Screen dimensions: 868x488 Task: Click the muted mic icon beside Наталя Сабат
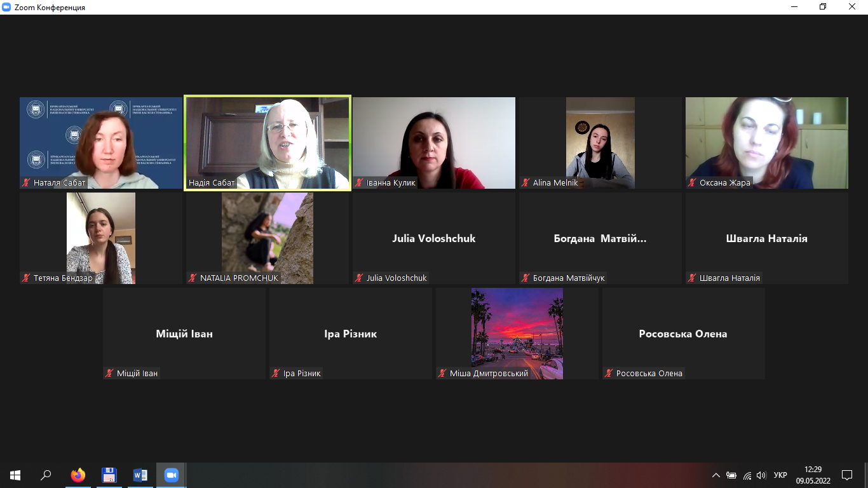(27, 183)
